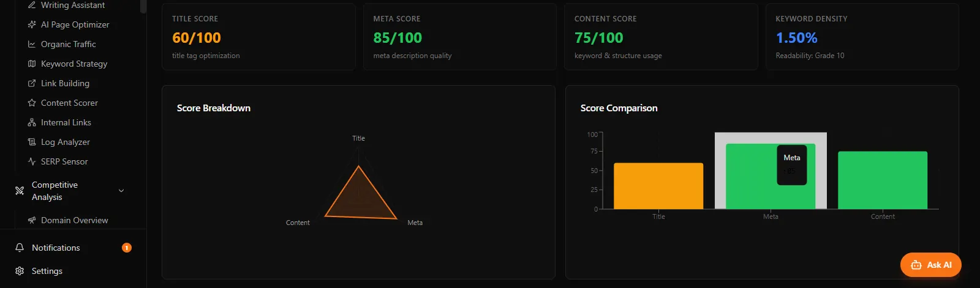This screenshot has height=288, width=980.
Task: Click the SERP Sensor pulse icon
Action: tap(32, 161)
